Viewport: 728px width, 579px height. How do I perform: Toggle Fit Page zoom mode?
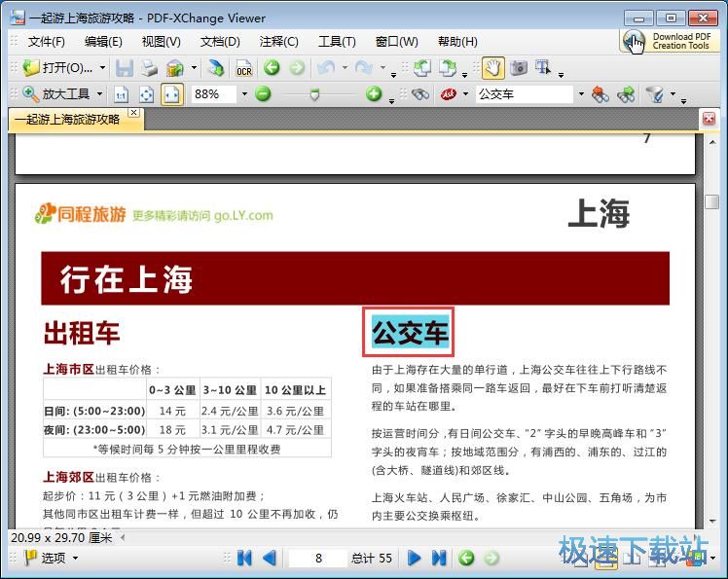146,94
